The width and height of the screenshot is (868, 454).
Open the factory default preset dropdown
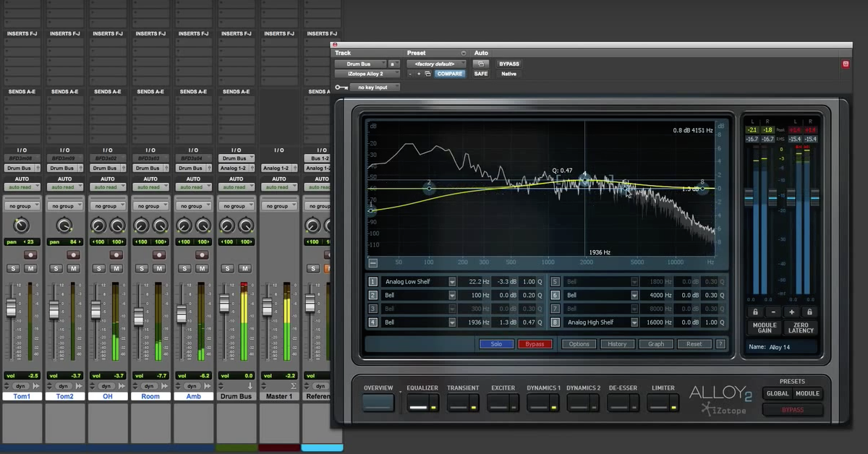point(436,64)
